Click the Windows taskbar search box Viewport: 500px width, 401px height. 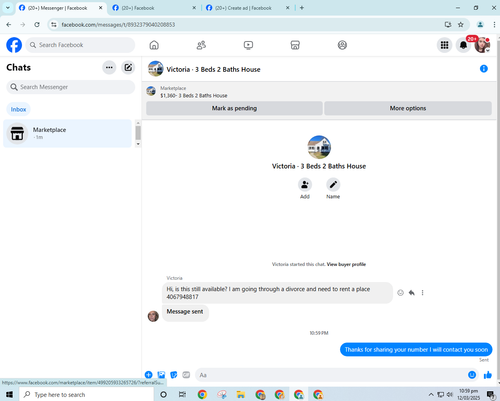click(87, 394)
